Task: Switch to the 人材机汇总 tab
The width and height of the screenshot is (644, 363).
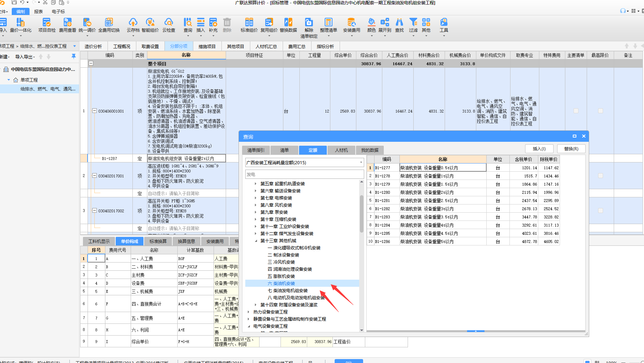Action: point(266,46)
